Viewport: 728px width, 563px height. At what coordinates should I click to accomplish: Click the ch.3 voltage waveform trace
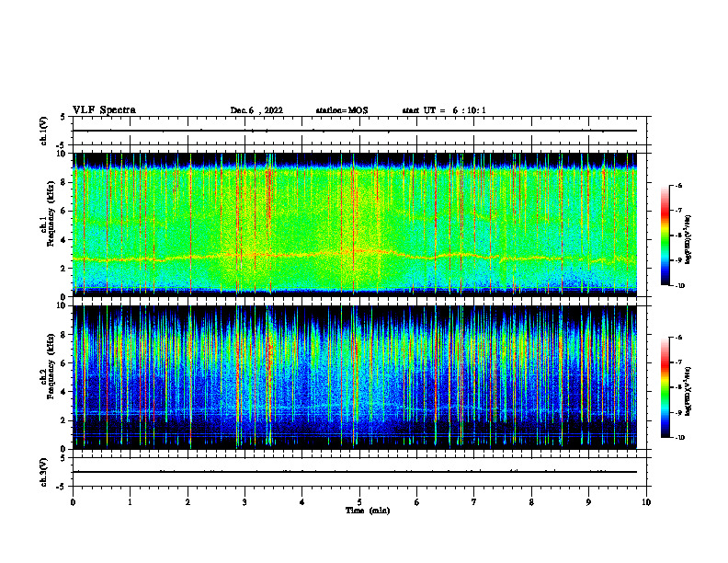[x=355, y=472]
